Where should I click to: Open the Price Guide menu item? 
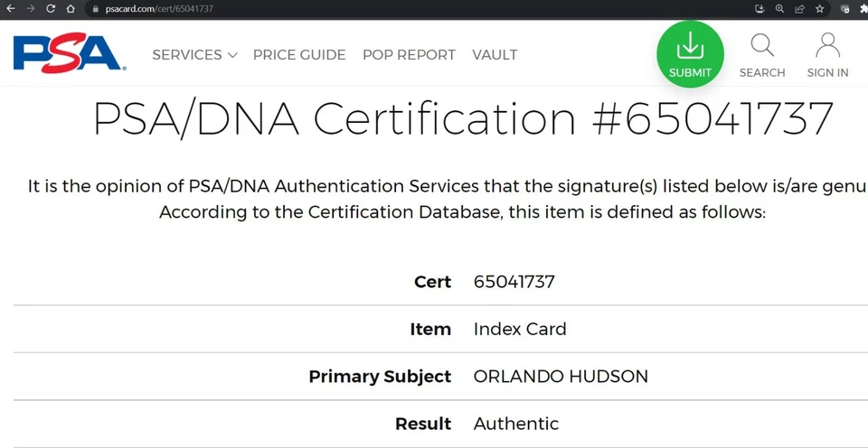click(299, 54)
